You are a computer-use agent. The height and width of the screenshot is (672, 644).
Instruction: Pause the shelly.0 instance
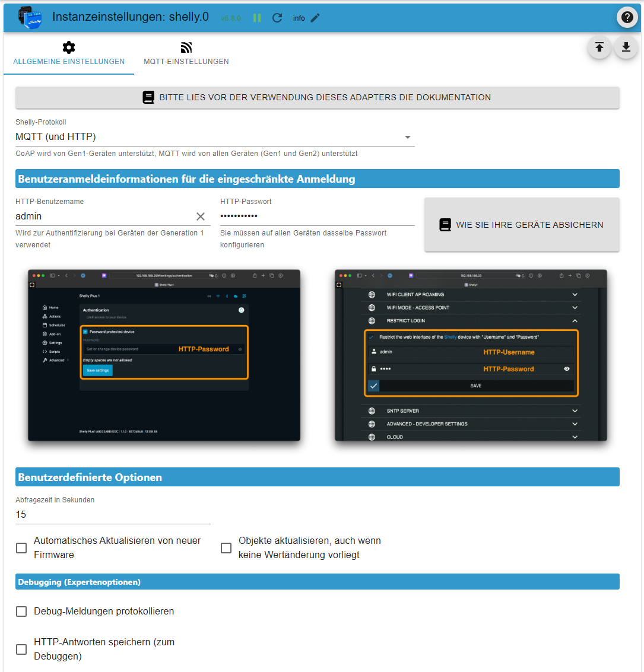click(x=257, y=18)
